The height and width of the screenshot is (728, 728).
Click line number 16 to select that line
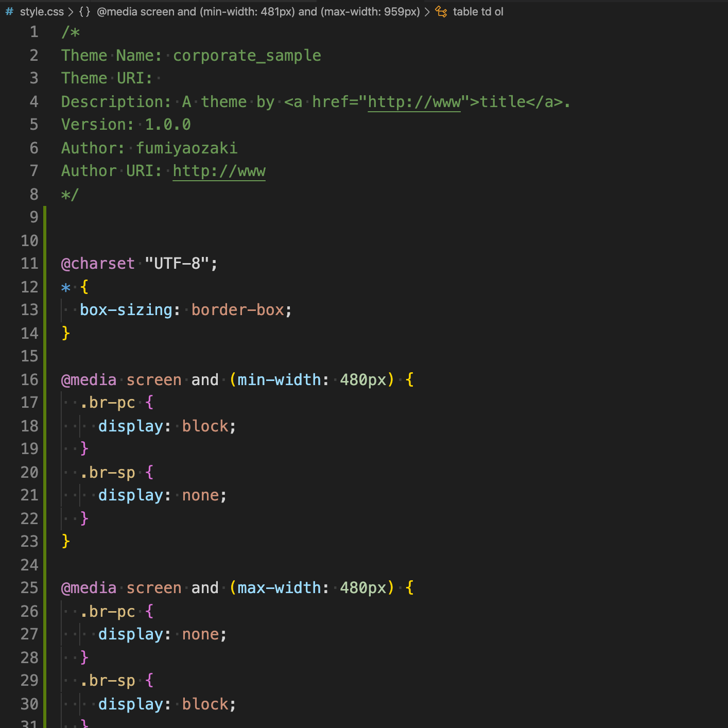29,379
